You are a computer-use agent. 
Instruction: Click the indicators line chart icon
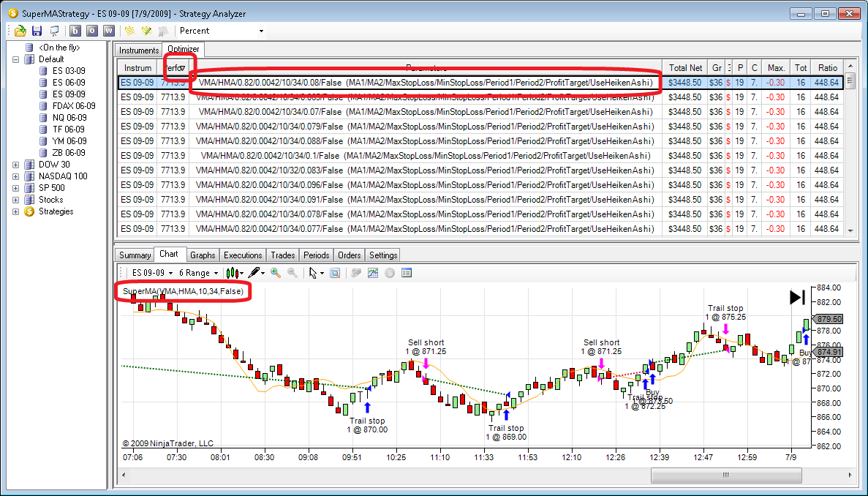coord(373,273)
